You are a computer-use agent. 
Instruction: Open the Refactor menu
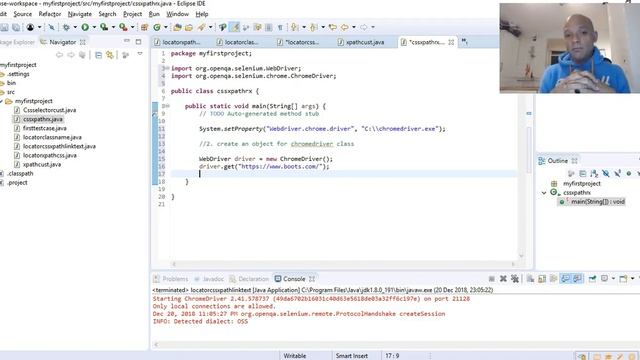click(50, 14)
